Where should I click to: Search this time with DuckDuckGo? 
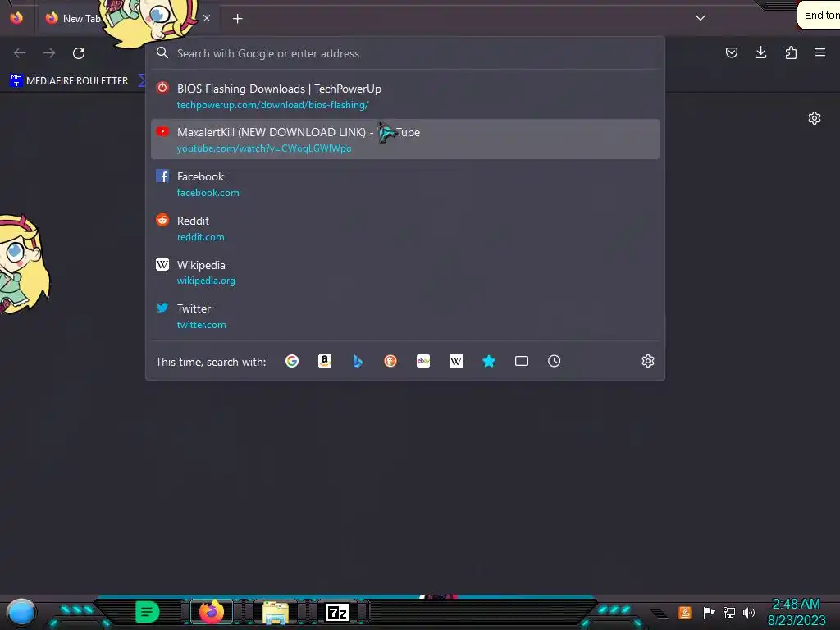[x=390, y=361]
